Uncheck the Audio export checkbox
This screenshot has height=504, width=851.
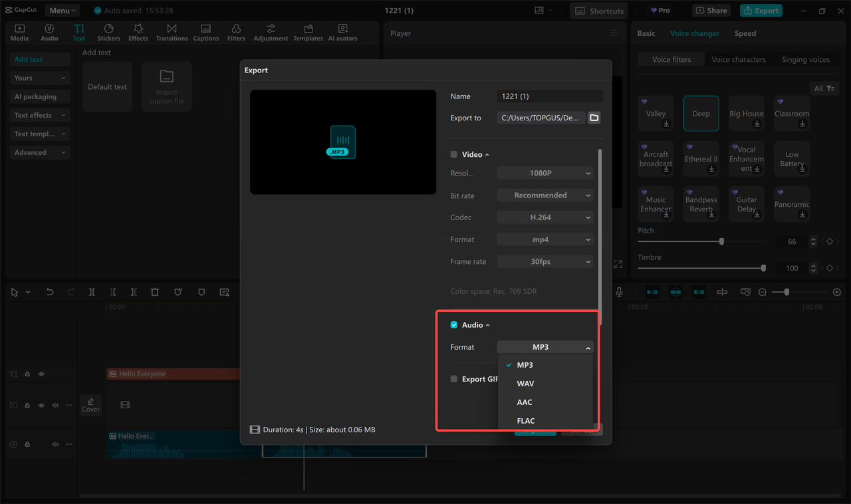[453, 324]
